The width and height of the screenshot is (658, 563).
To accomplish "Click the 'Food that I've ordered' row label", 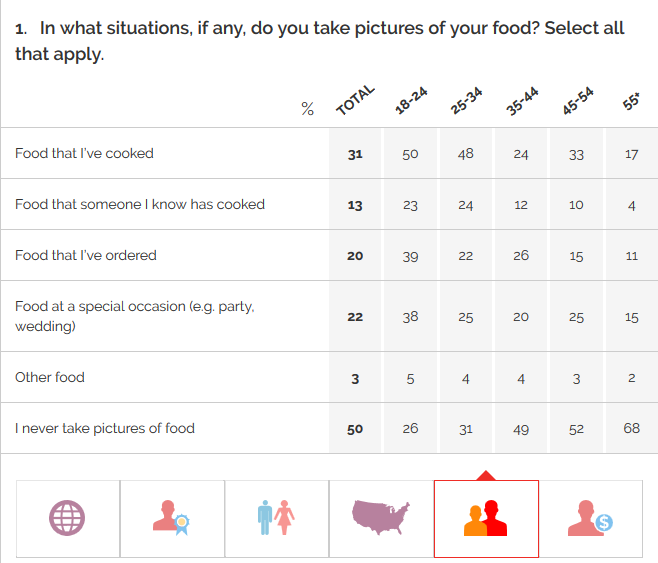I will (x=86, y=255).
